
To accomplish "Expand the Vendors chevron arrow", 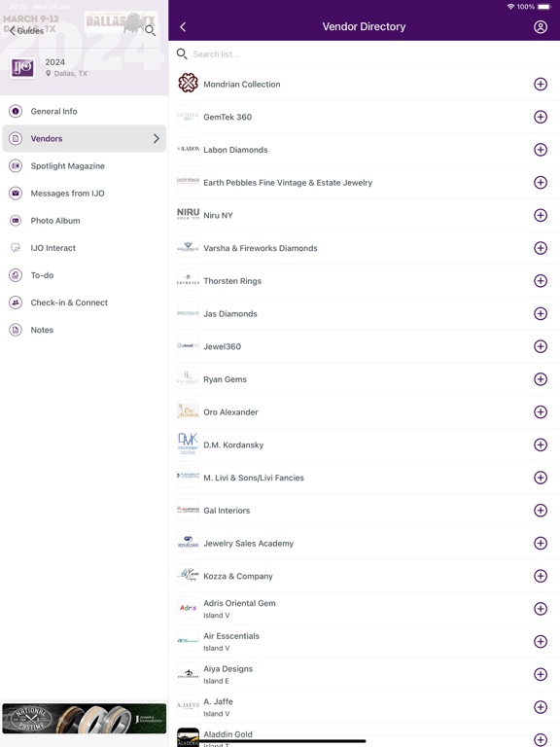I will (157, 139).
